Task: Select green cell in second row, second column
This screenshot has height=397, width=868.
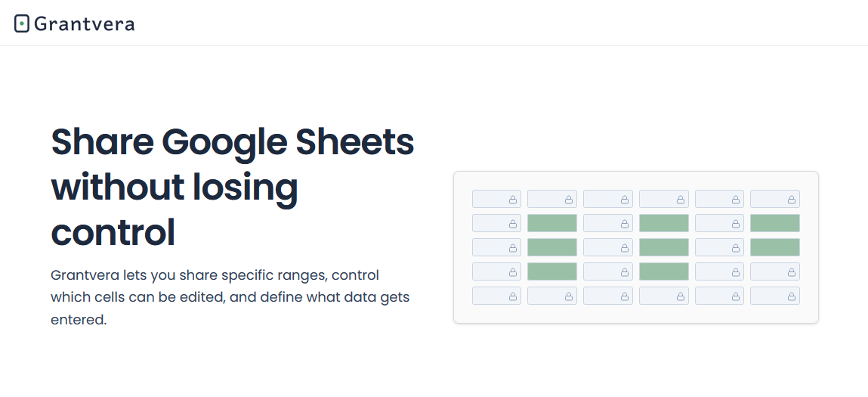Action: pos(552,223)
